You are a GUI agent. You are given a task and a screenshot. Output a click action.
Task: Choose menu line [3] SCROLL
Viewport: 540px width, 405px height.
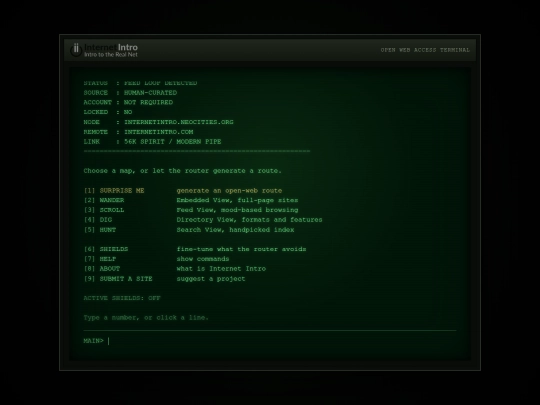click(x=191, y=210)
